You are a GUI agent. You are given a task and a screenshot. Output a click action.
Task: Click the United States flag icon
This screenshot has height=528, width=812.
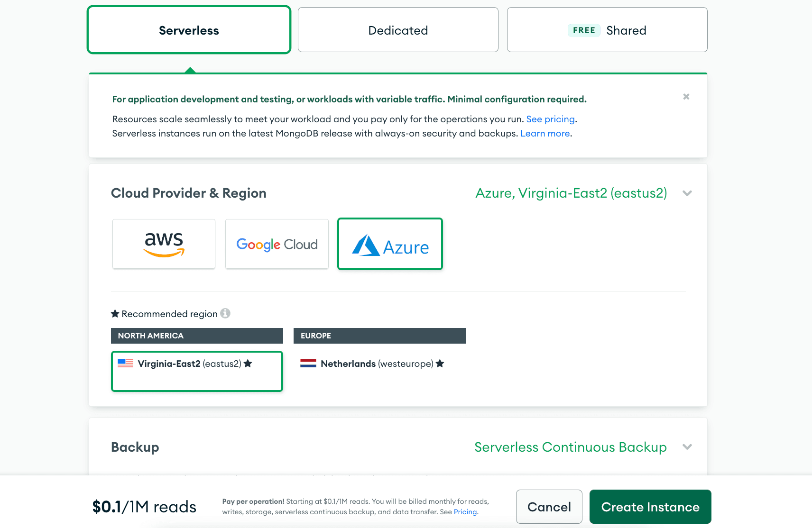125,364
